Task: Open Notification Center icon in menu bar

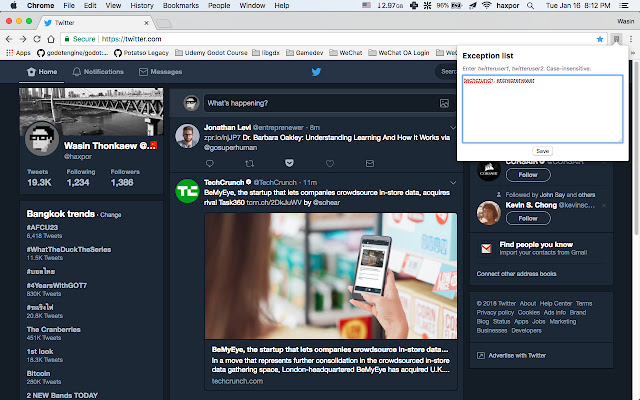Action: click(624, 5)
